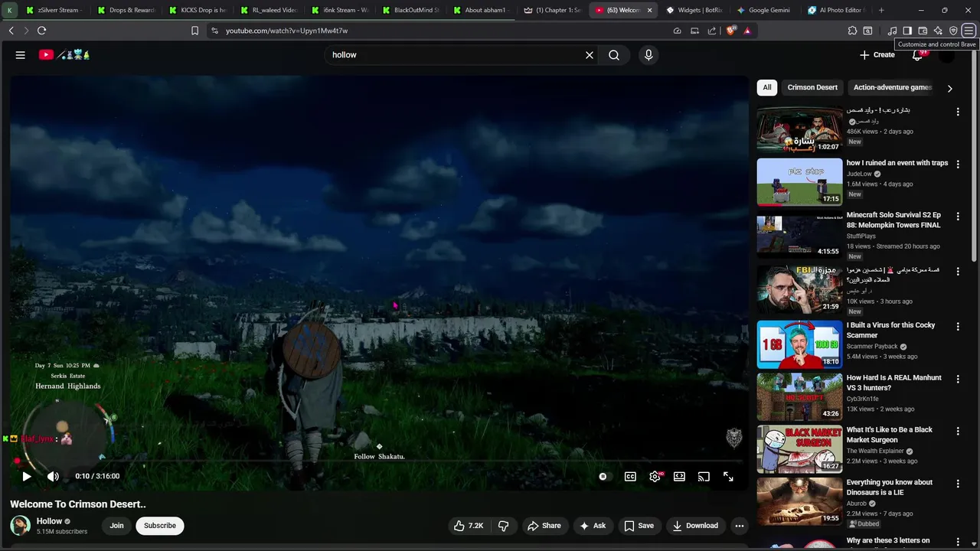Open 'Everything you know about Dinosaurs is a LIE'
This screenshot has width=980, height=551.
[x=889, y=487]
